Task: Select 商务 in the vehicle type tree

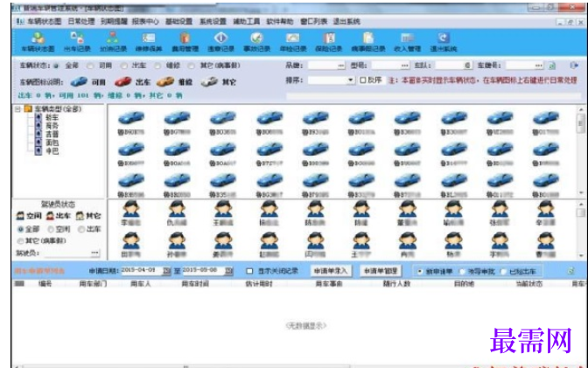Action: (x=52, y=126)
